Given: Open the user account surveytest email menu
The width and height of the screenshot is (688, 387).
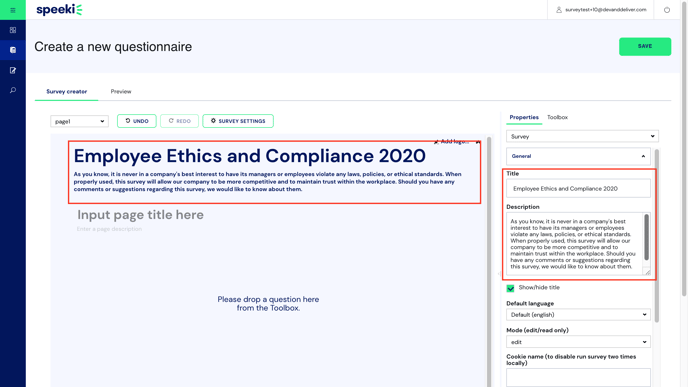Looking at the screenshot, I should 601,10.
